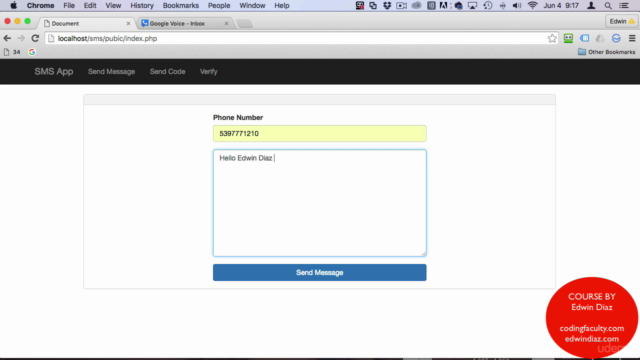The width and height of the screenshot is (640, 360).
Task: Close the Google Voice - Inbox tab
Action: (x=227, y=24)
